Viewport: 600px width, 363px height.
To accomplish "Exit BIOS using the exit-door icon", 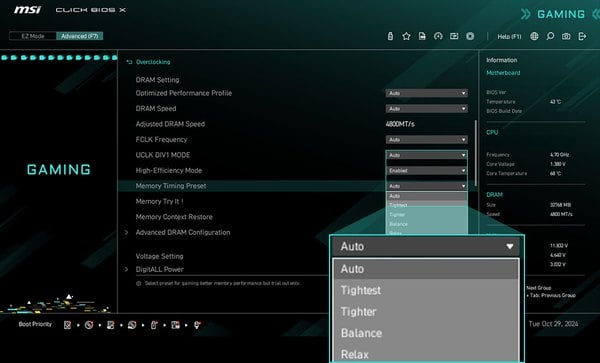I will pos(582,36).
